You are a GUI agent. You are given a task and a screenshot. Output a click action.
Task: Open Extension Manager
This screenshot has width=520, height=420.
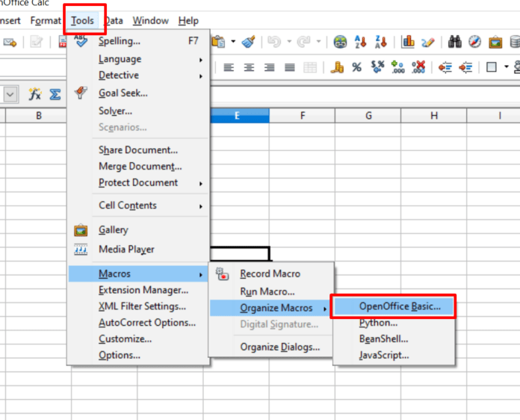pos(139,290)
